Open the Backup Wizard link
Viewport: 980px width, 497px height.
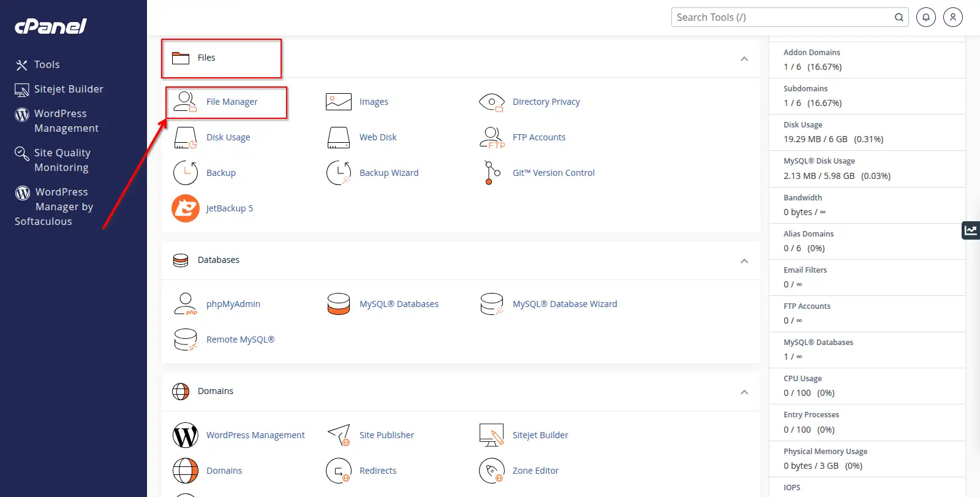click(389, 173)
